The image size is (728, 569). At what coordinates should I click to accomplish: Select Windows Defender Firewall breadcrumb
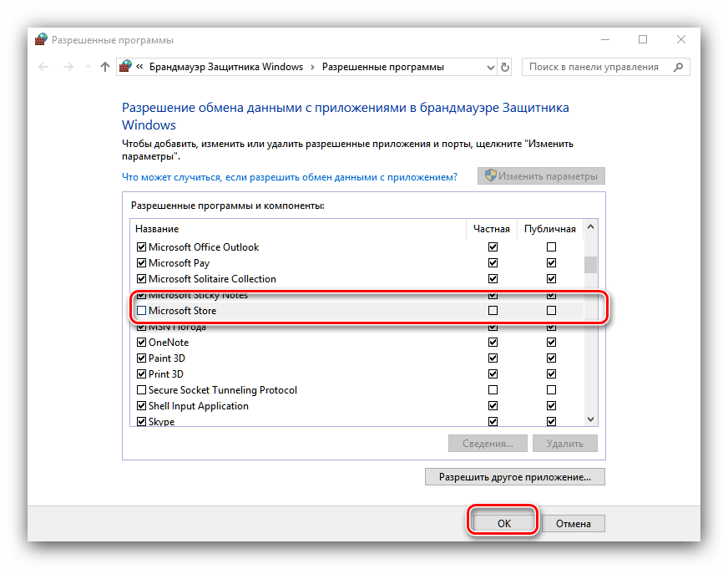[x=225, y=67]
